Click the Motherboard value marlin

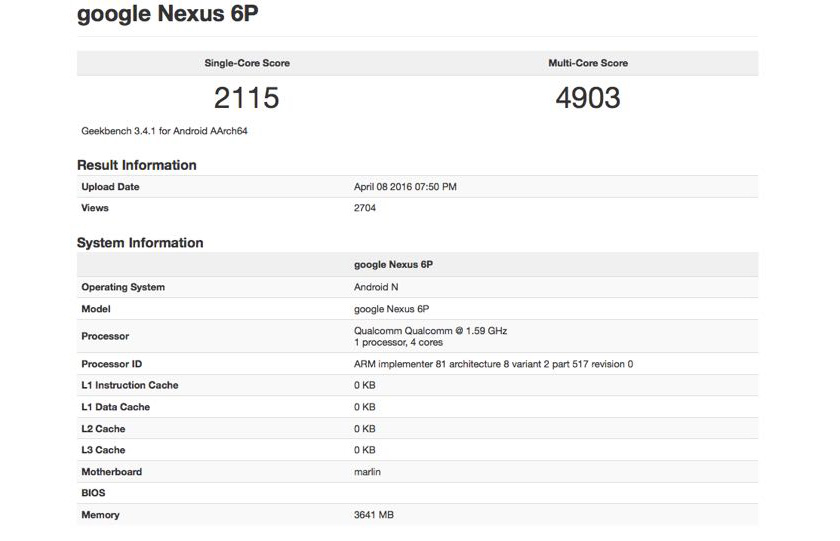(367, 472)
